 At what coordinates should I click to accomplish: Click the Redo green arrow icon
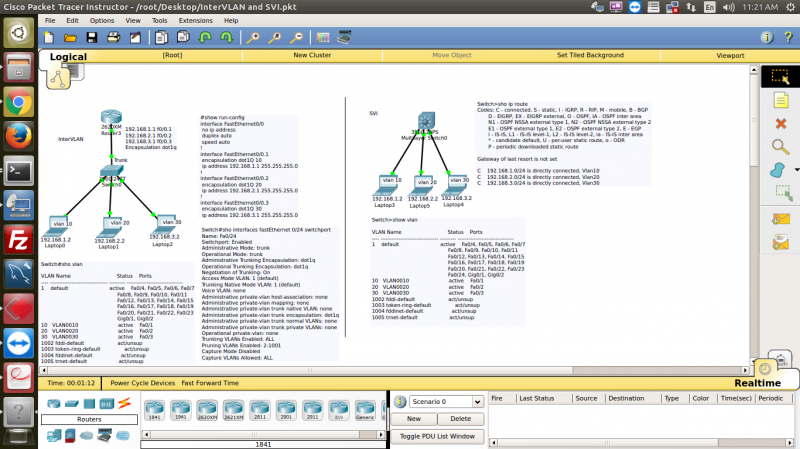(227, 37)
